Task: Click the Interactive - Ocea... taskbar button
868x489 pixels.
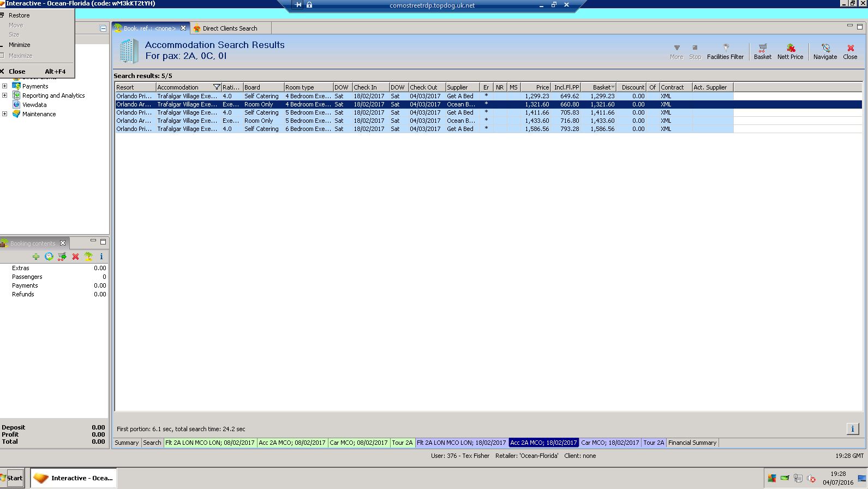Action: coord(74,478)
